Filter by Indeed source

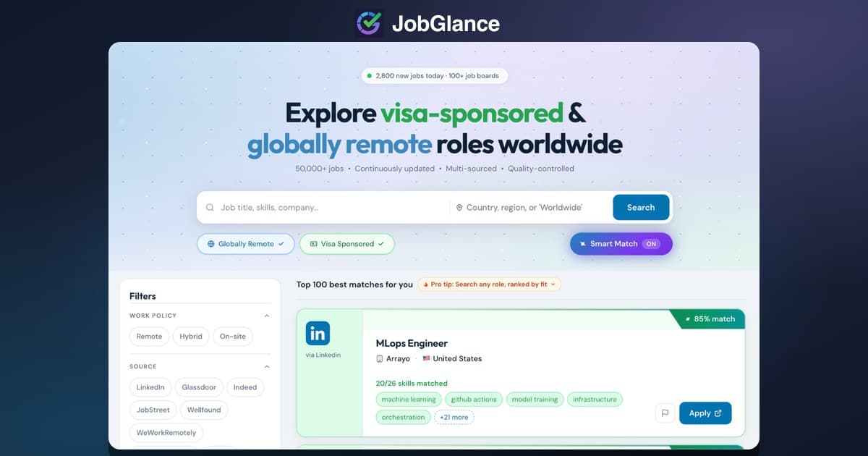tap(245, 387)
